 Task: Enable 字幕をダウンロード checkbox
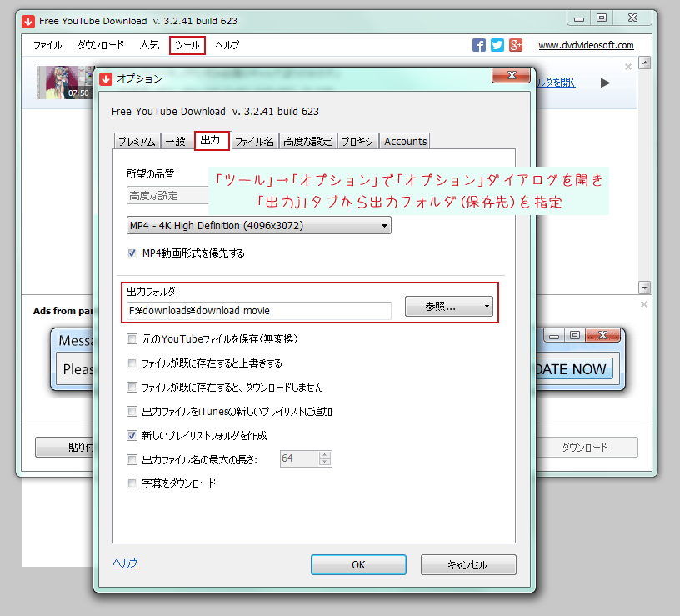coord(132,483)
